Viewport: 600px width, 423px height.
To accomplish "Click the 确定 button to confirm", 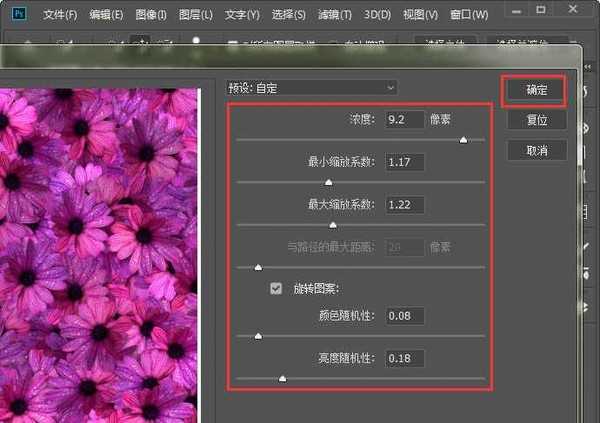I will pyautogui.click(x=536, y=90).
